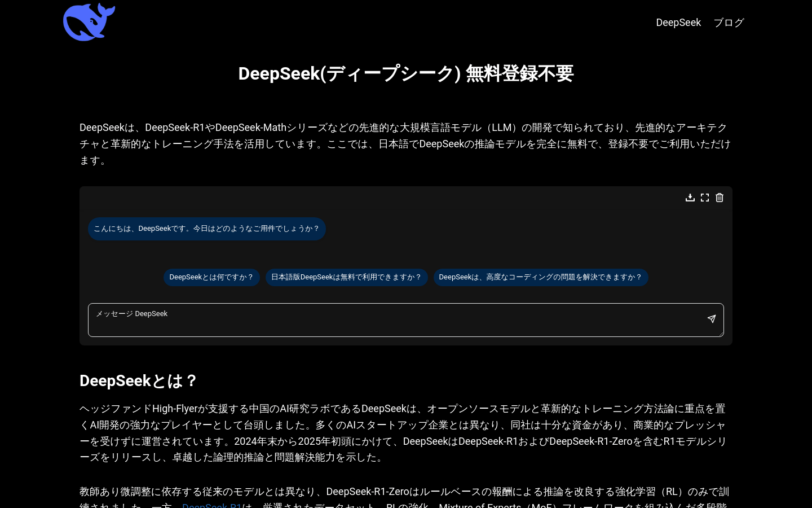Viewport: 812px width, 508px height.
Task: Open the ブログ page from the navbar
Action: [729, 23]
